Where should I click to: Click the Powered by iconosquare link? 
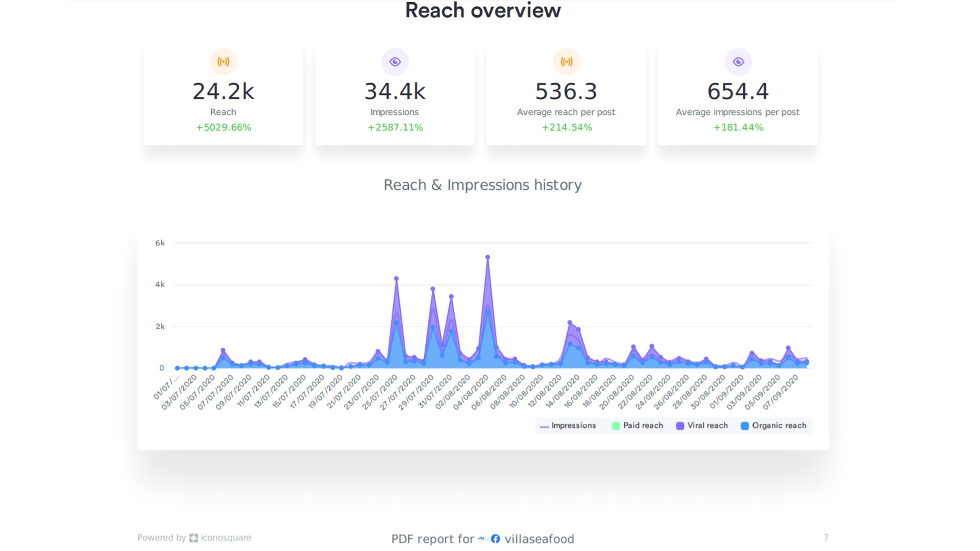tap(194, 538)
